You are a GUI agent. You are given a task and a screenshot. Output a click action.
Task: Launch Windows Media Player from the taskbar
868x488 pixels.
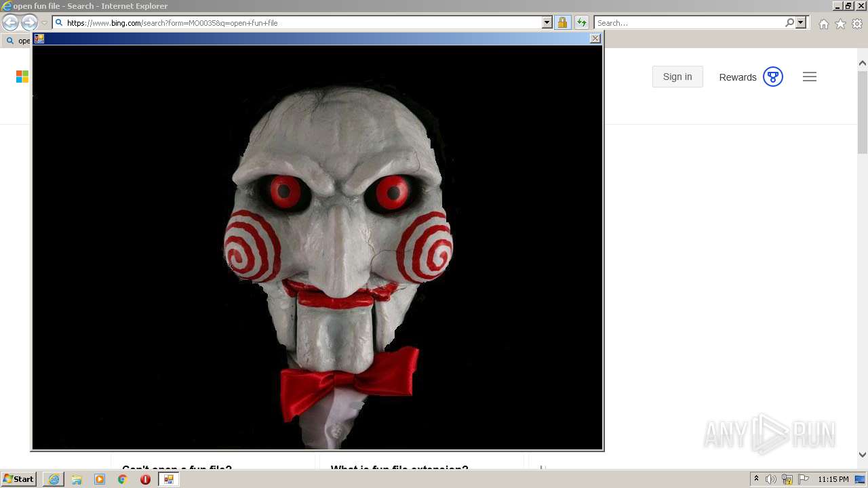100,479
